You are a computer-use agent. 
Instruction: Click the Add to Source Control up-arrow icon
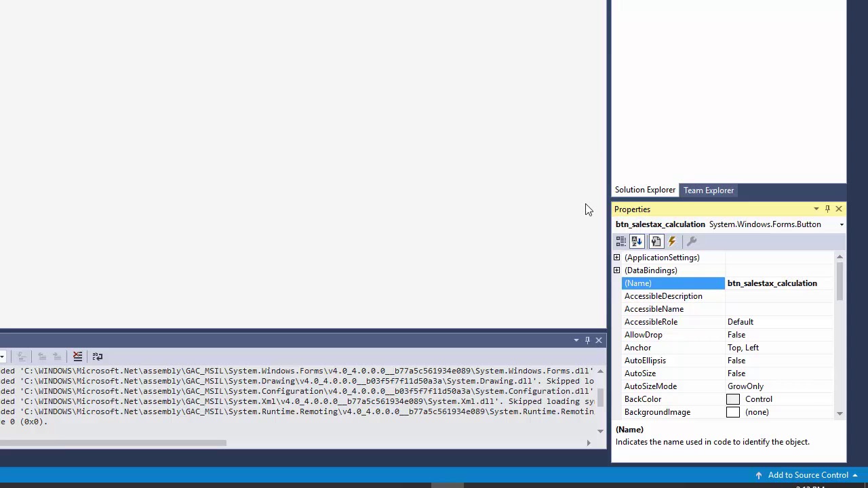pyautogui.click(x=759, y=475)
